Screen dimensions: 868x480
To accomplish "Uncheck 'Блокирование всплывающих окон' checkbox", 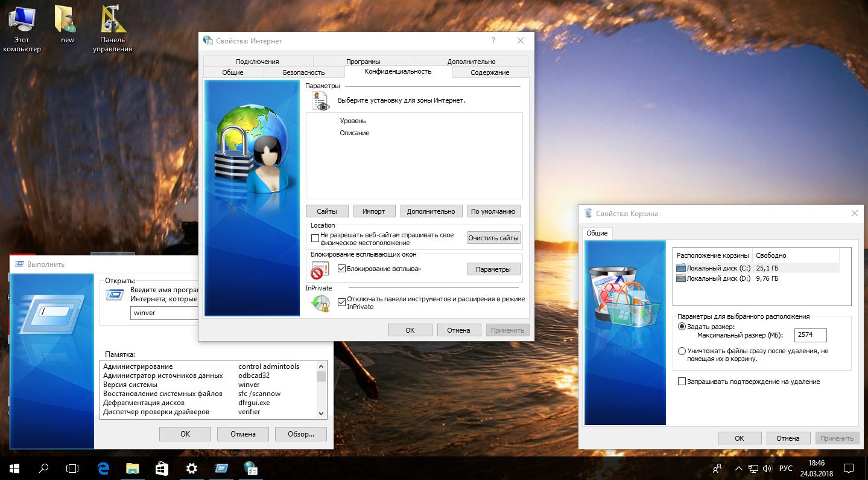I will pyautogui.click(x=342, y=269).
